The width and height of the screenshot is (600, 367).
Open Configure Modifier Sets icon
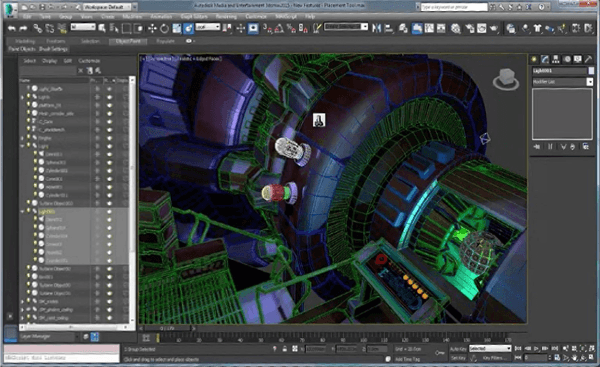tap(585, 147)
